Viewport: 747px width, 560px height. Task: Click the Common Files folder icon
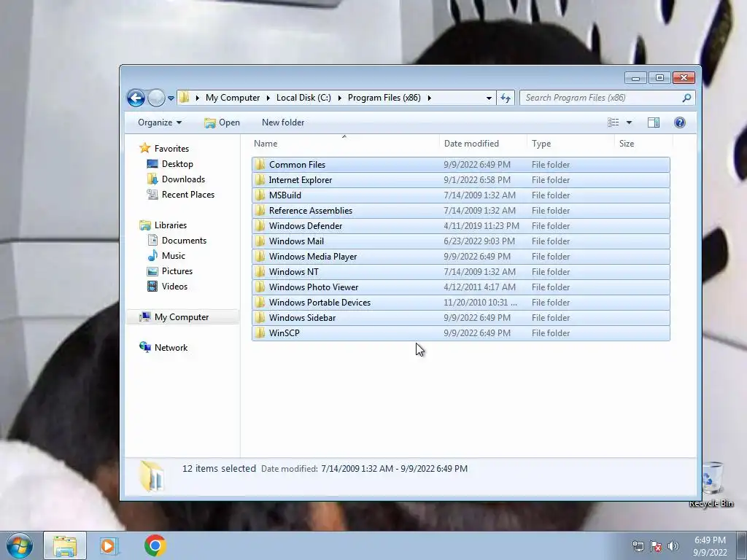pos(260,165)
